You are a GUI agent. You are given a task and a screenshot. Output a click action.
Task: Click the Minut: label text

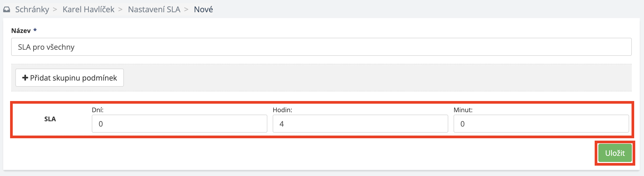[463, 110]
